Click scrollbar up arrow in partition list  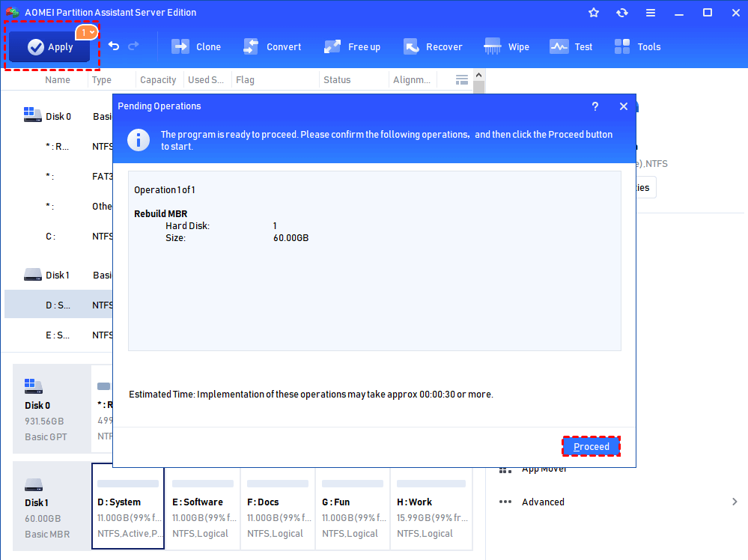pyautogui.click(x=479, y=76)
